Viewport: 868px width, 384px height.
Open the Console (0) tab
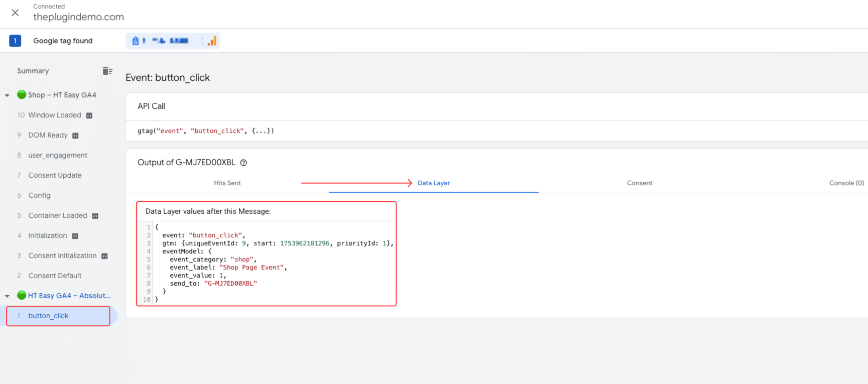point(846,183)
